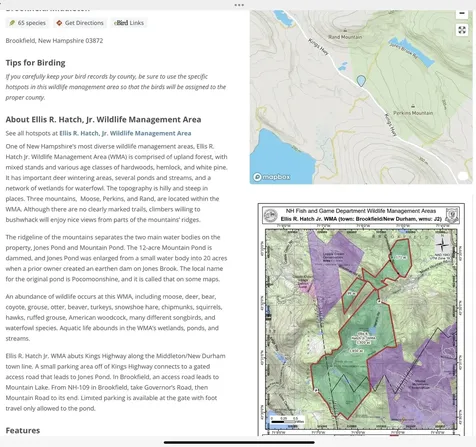Screen dimensions: 476x447
Task: Click the orange directions diamond icon
Action: click(59, 23)
